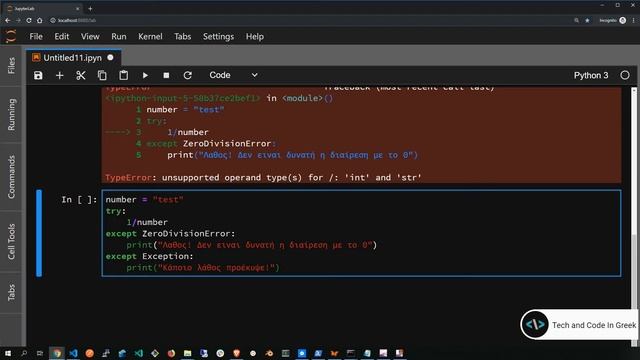Click the taskbar search magnifier icon
This screenshot has width=640, height=360.
(x=24, y=353)
